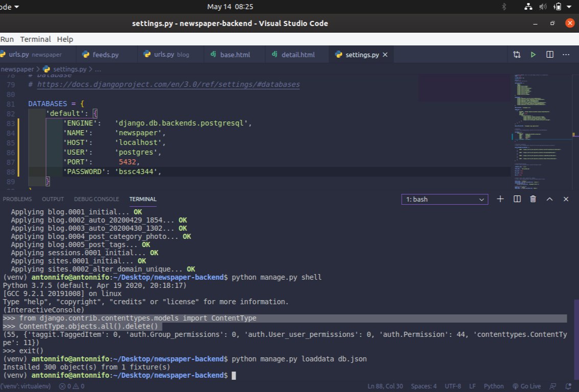Open the base.html editor tab
The height and width of the screenshot is (392, 579).
pyautogui.click(x=235, y=55)
